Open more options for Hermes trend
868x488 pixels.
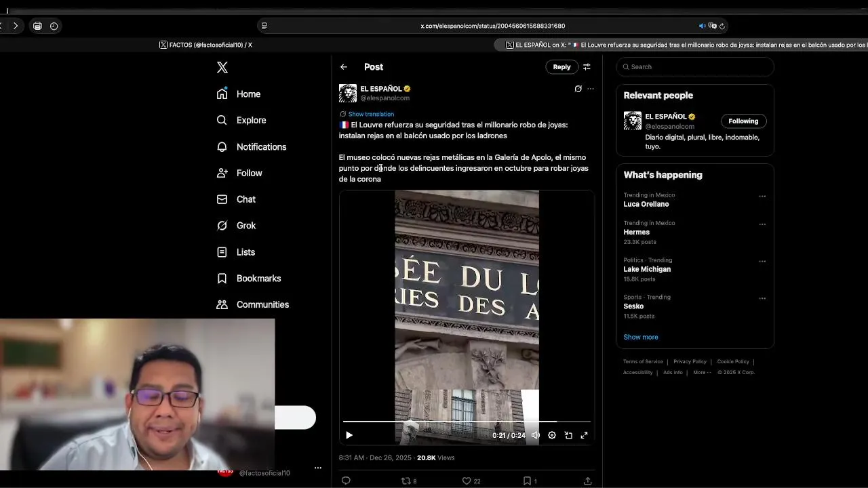[x=762, y=224]
